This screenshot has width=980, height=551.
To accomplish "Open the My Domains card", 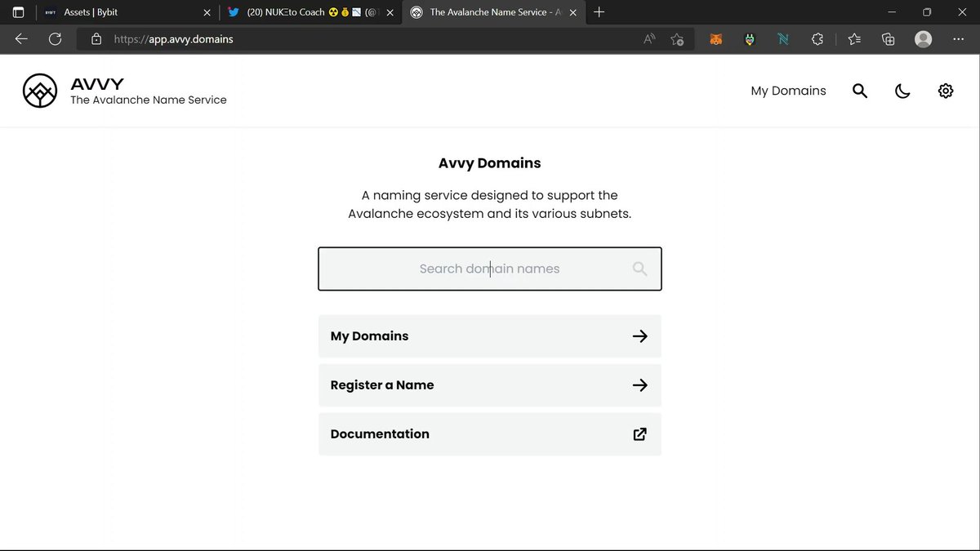I will click(490, 336).
